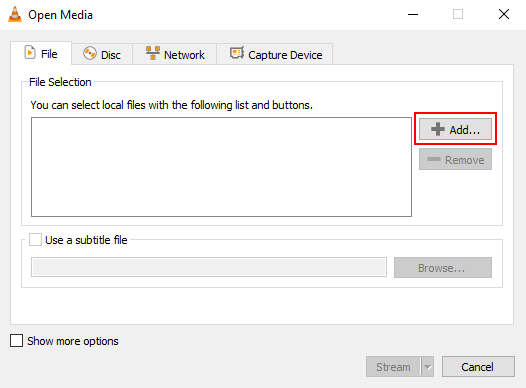This screenshot has height=388, width=526.
Task: Enable the Use a subtitle file checkbox
Action: click(x=35, y=240)
